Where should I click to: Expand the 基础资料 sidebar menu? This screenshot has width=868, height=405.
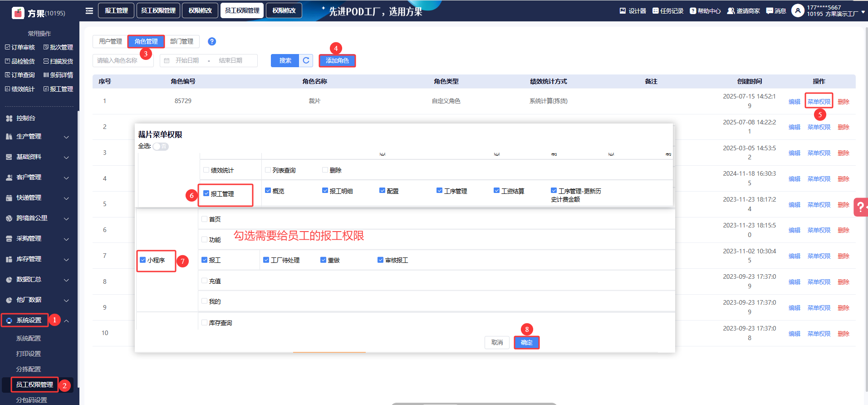click(x=38, y=157)
